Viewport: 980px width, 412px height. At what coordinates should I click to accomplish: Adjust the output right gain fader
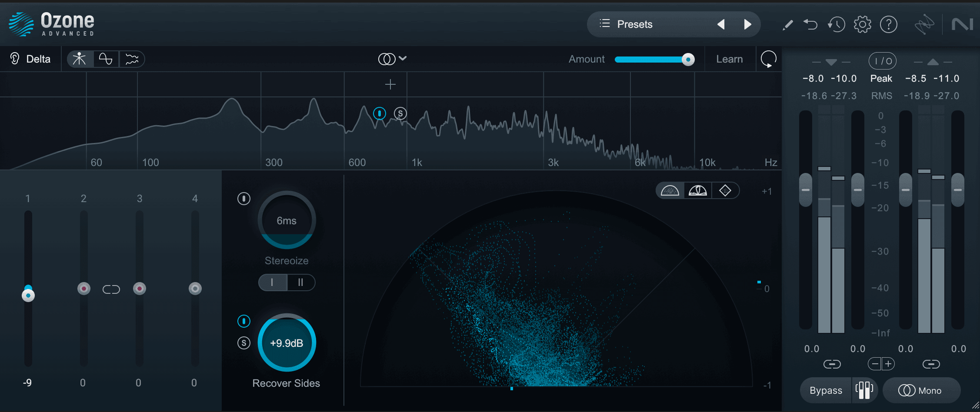(957, 190)
